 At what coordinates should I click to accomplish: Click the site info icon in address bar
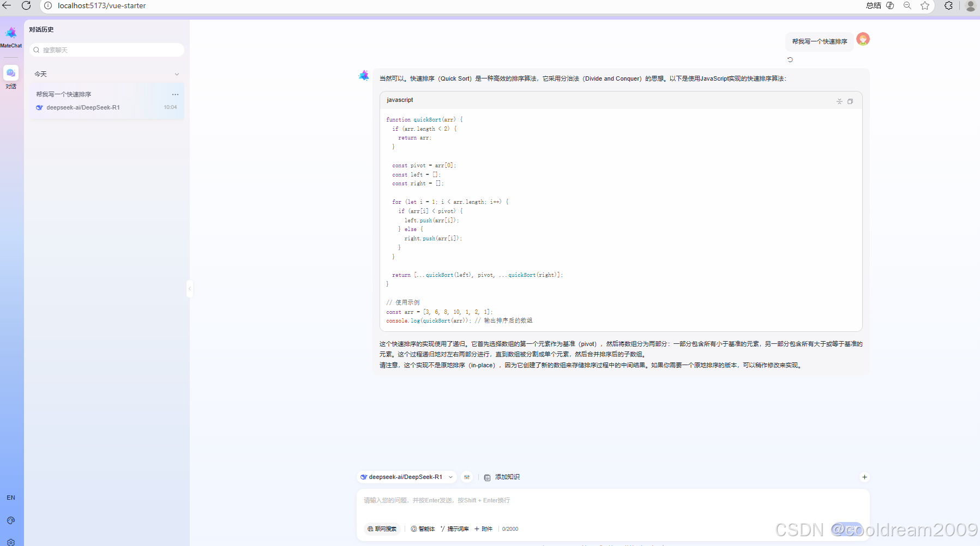tap(48, 5)
